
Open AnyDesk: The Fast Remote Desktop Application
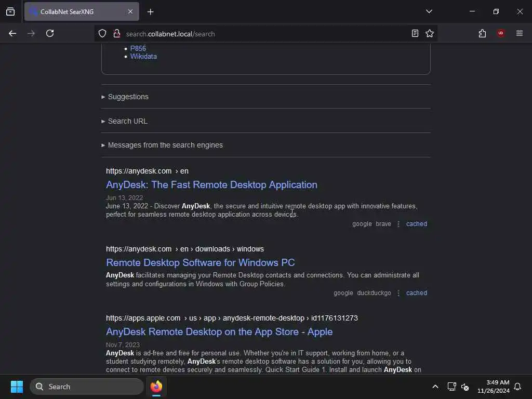coord(212,184)
